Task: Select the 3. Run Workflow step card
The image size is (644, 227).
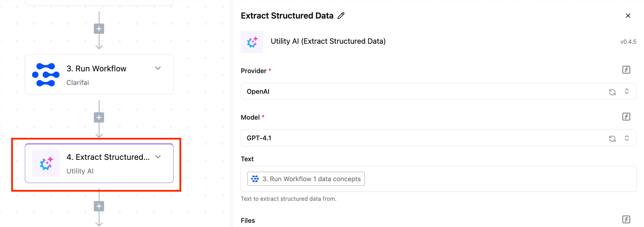Action: pyautogui.click(x=99, y=75)
